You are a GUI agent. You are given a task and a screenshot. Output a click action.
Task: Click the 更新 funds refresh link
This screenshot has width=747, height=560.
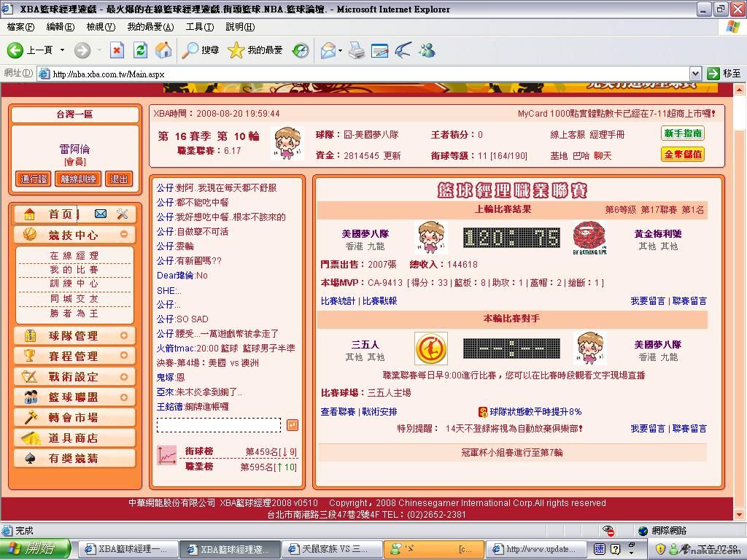392,156
